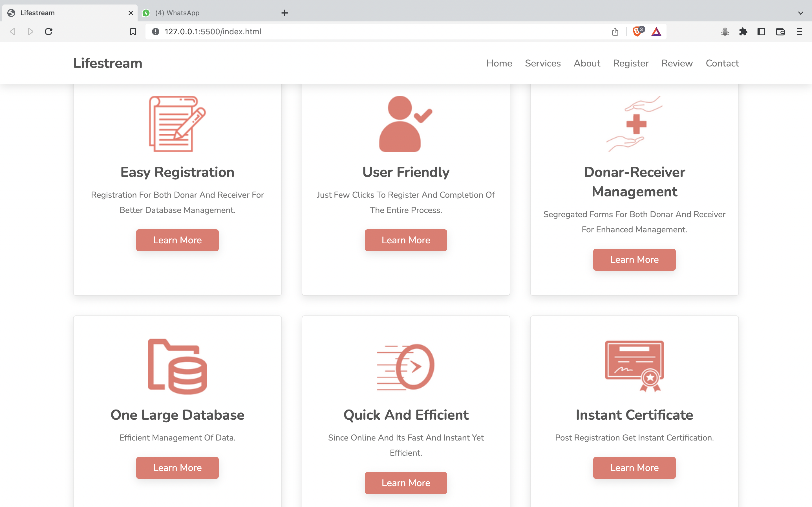Open the Services navigation link
This screenshot has height=507, width=812.
542,63
